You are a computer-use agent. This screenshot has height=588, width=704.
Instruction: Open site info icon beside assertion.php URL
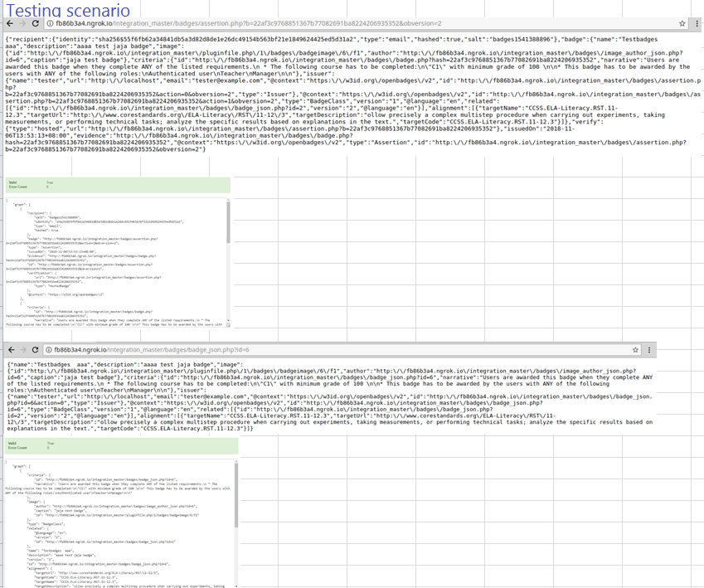click(x=51, y=23)
